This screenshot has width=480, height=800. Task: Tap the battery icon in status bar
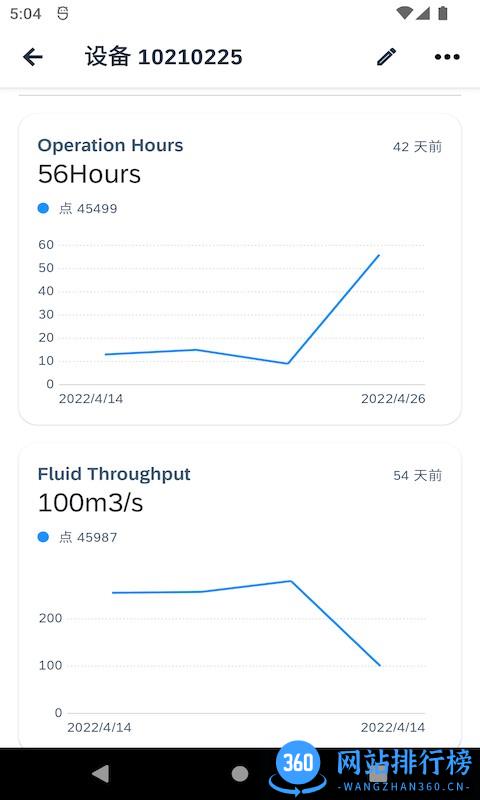click(443, 13)
